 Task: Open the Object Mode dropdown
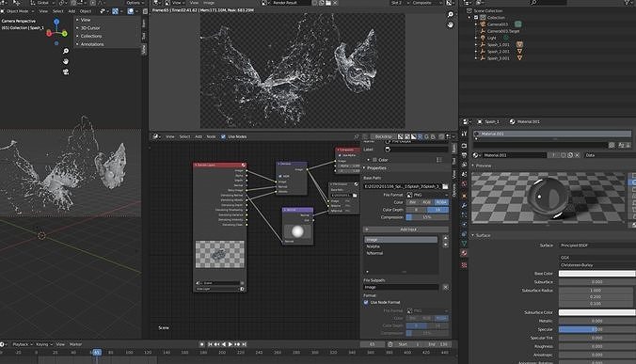(x=18, y=11)
